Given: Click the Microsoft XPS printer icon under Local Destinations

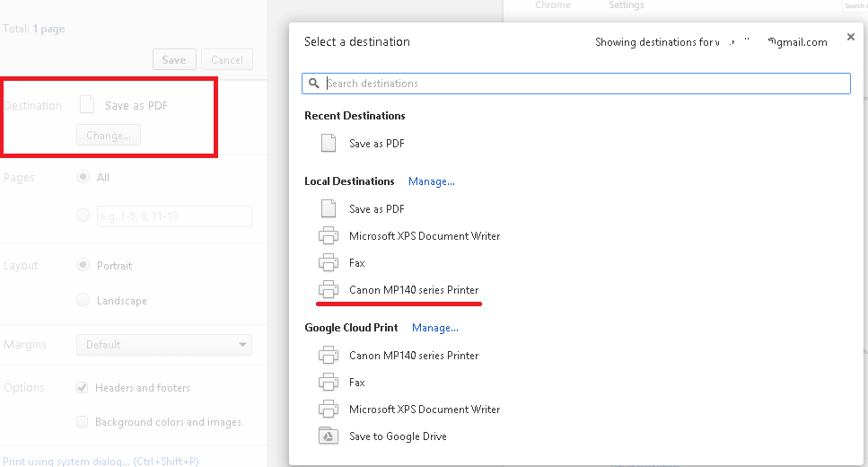Looking at the screenshot, I should [329, 236].
